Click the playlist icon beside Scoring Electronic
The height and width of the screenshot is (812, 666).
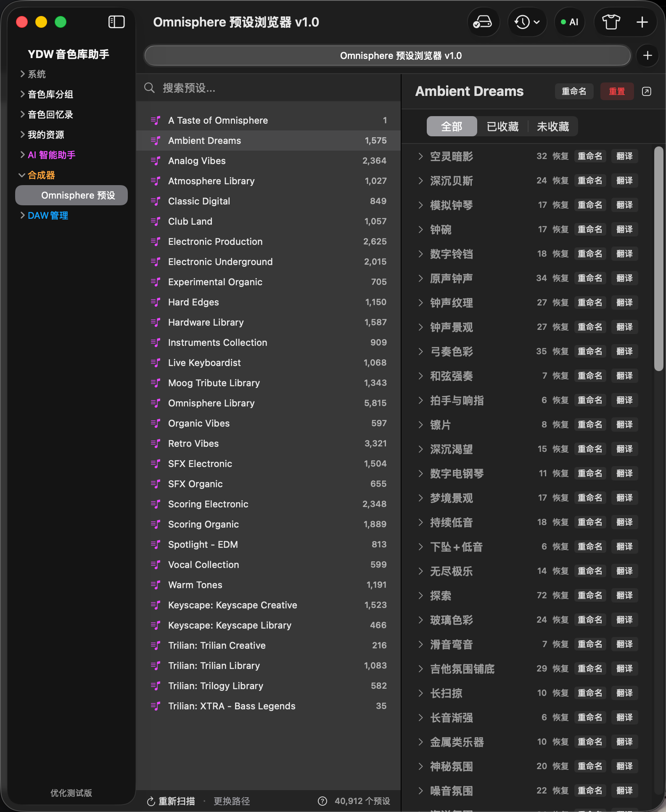156,504
